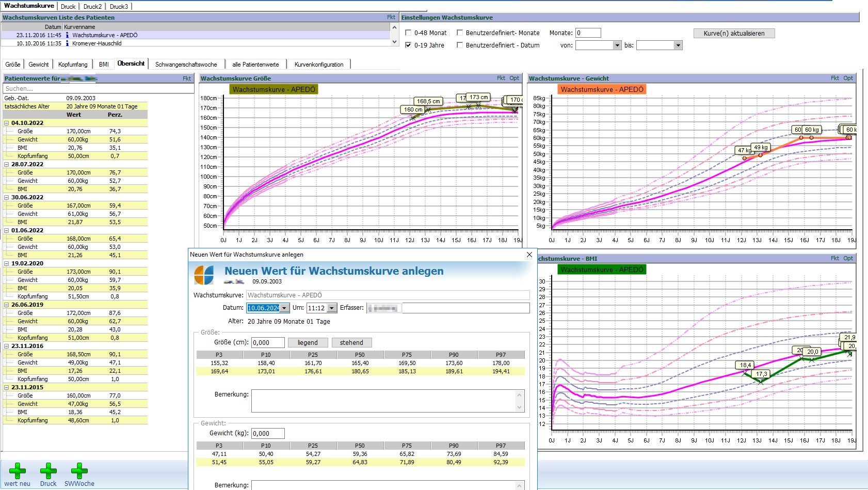Enable the 0-48 Monat checkbox
Screen dimensions: 868x490
point(408,33)
